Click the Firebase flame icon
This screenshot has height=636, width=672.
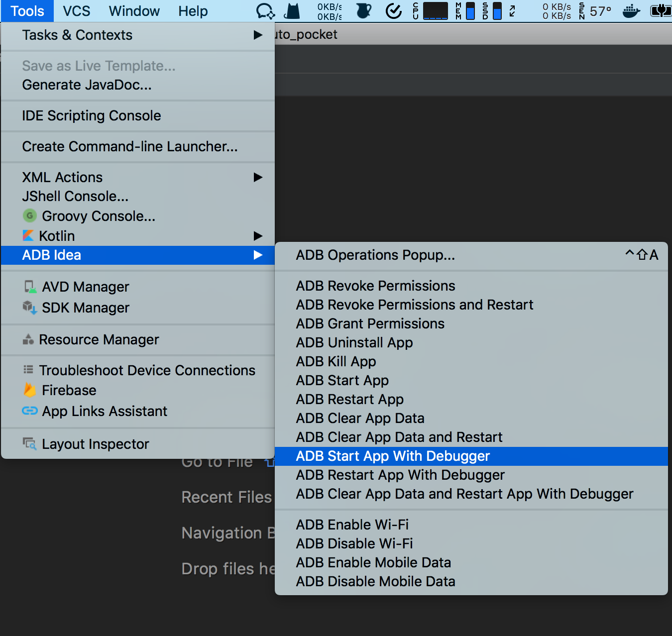pyautogui.click(x=30, y=390)
